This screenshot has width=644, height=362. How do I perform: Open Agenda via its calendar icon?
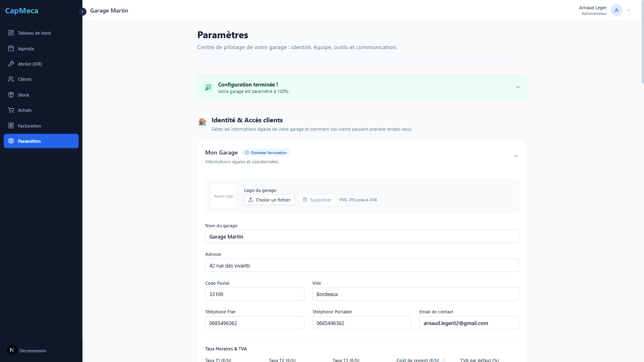coord(11,49)
